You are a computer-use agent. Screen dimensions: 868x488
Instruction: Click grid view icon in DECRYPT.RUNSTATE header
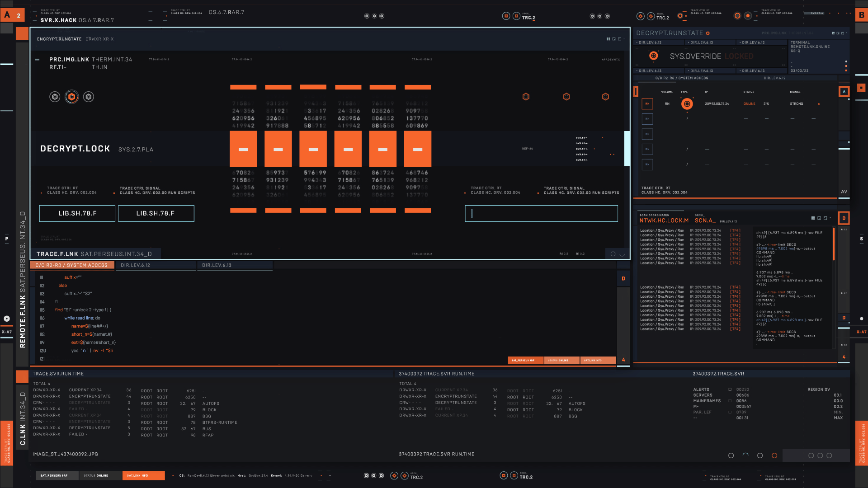(x=833, y=33)
